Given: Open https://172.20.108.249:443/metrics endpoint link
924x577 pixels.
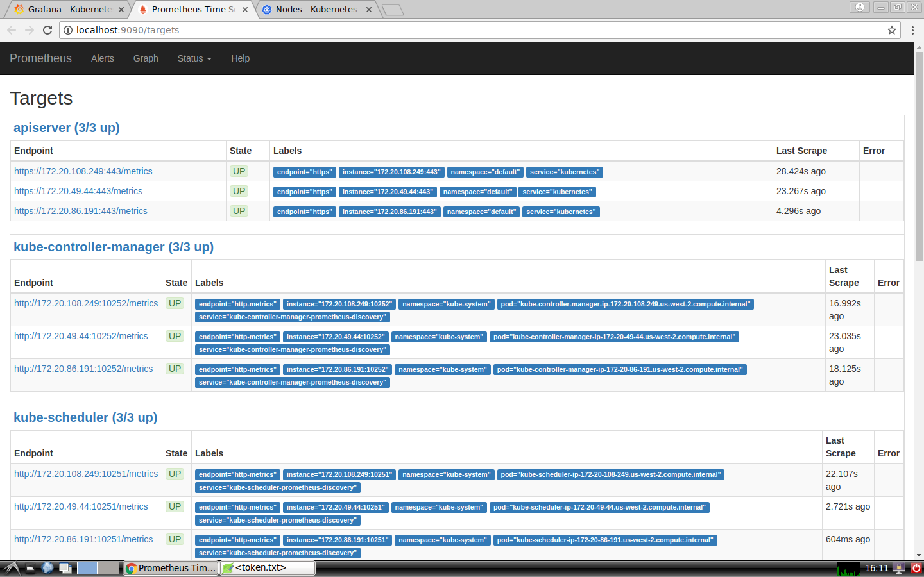Looking at the screenshot, I should click(83, 171).
